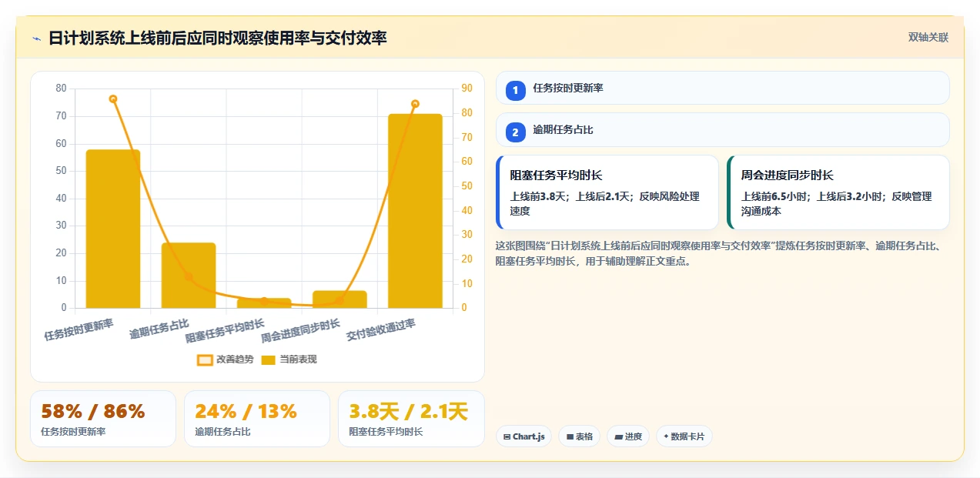Screen dimensions: 980x478
Task: Click the 阻塞任务平均时长 bar in chart
Action: [264, 303]
